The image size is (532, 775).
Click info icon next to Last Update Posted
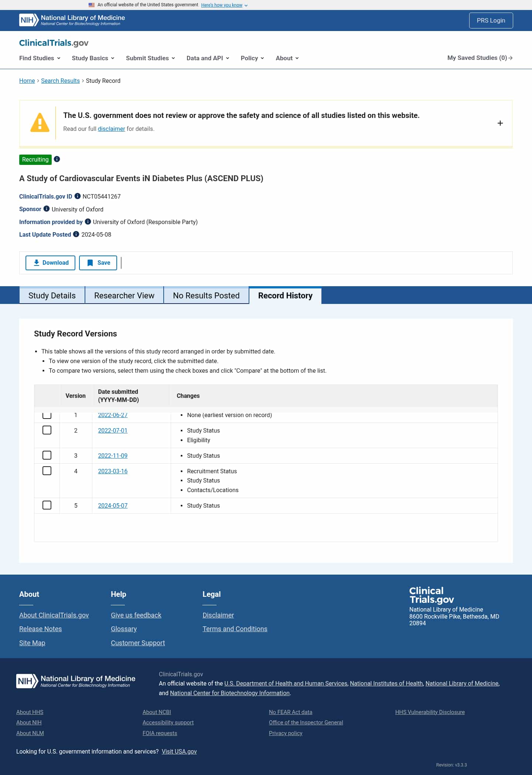point(76,234)
